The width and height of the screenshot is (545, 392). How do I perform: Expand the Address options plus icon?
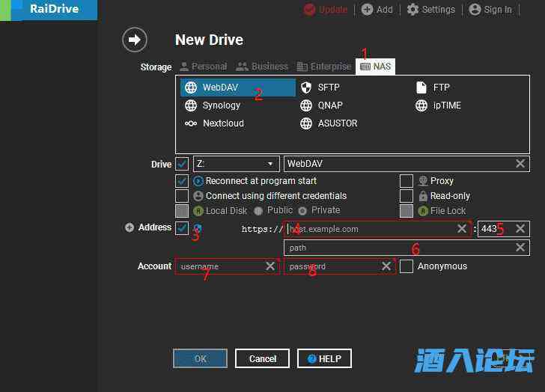click(130, 227)
